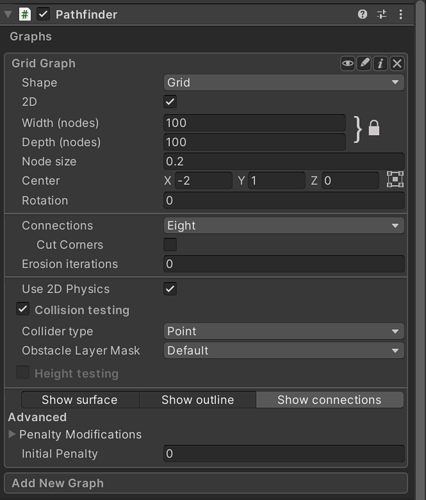Click the snap-to-bounds icon beside Center
426x500 pixels.
click(395, 180)
